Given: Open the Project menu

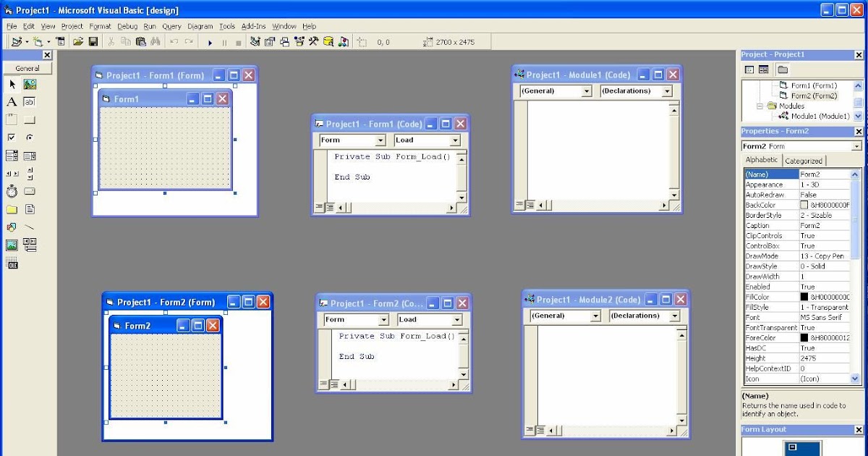Looking at the screenshot, I should point(72,26).
